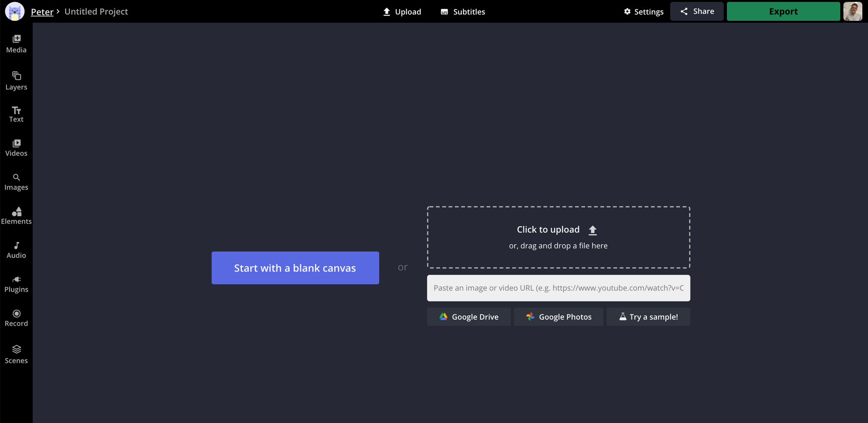Click the green Export button

pos(783,11)
